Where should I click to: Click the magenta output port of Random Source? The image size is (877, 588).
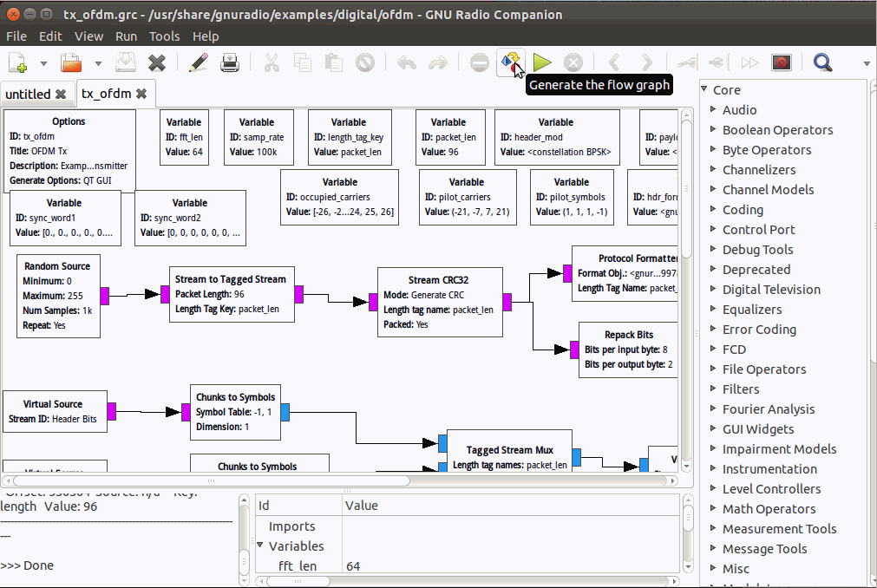point(105,296)
